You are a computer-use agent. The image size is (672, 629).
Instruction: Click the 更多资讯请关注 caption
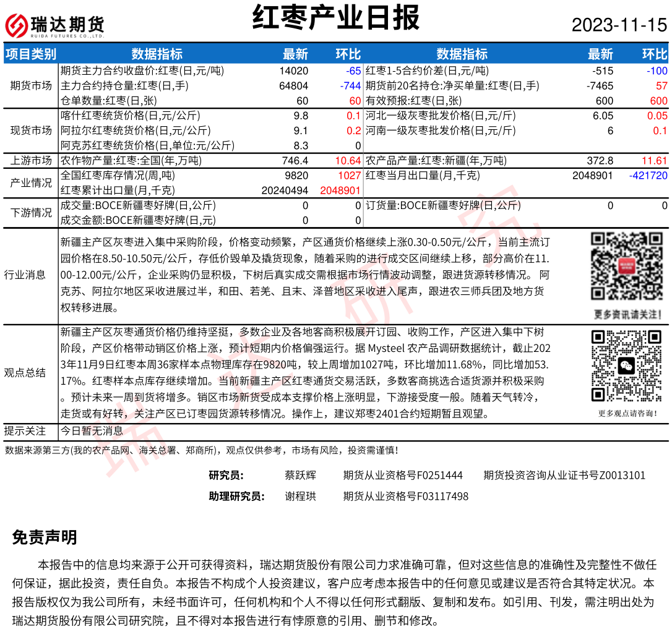click(627, 314)
